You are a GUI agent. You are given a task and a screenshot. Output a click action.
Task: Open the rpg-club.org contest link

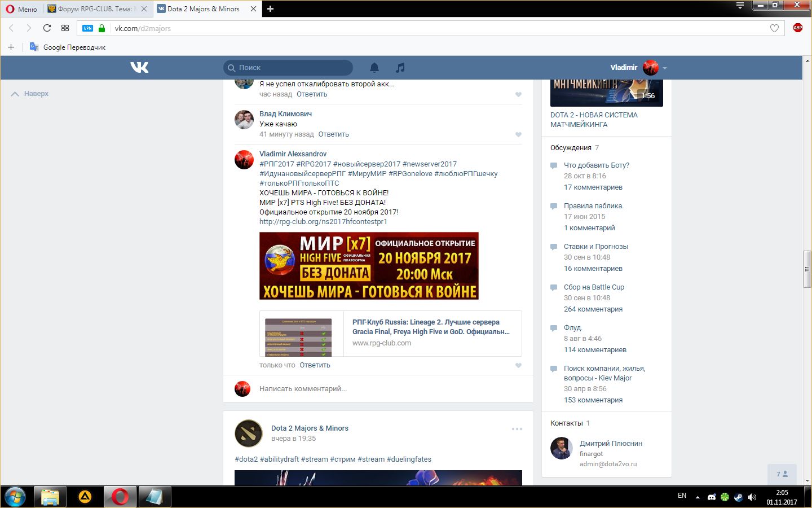pos(323,222)
